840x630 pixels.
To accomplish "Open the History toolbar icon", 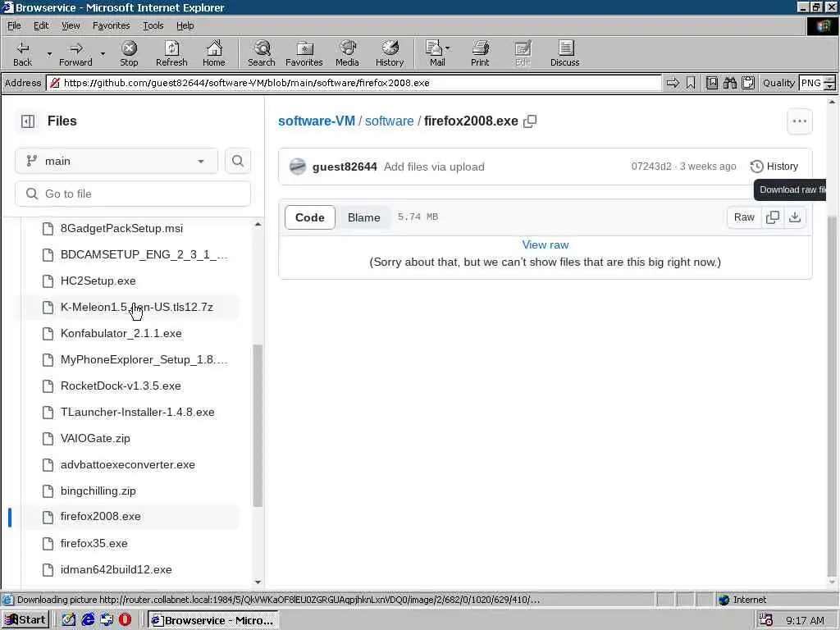I will [x=390, y=53].
